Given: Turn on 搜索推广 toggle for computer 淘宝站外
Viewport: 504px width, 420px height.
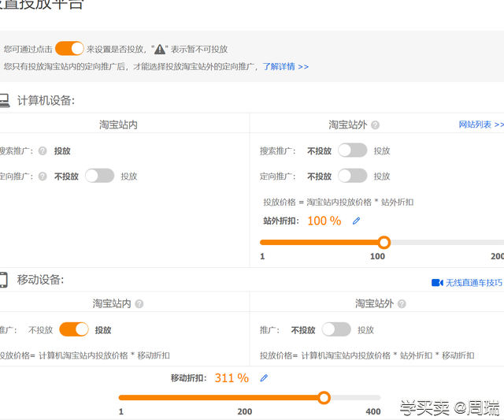Looking at the screenshot, I should (x=352, y=151).
